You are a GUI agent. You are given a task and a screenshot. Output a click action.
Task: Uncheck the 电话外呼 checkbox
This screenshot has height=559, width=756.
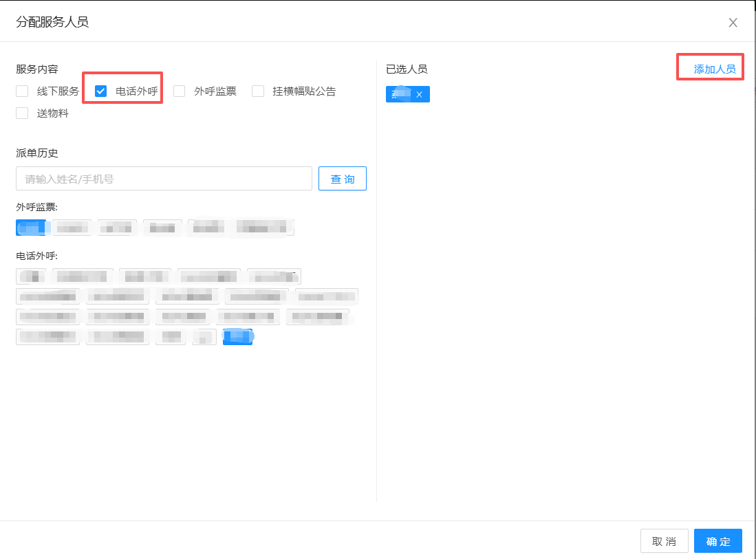[101, 91]
